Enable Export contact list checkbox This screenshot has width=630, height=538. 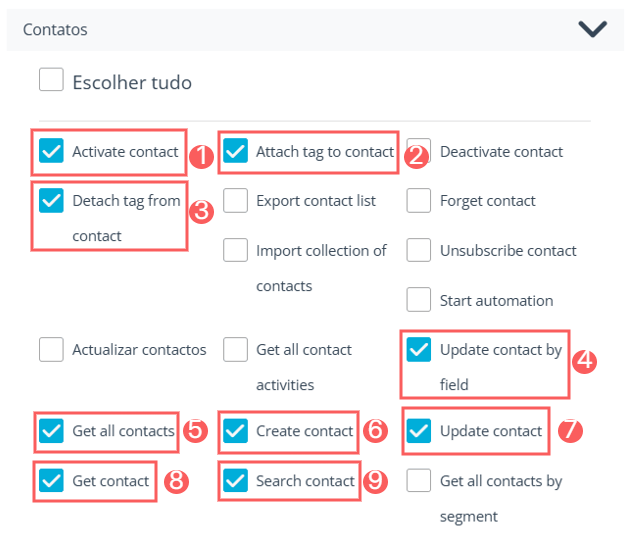(x=236, y=200)
